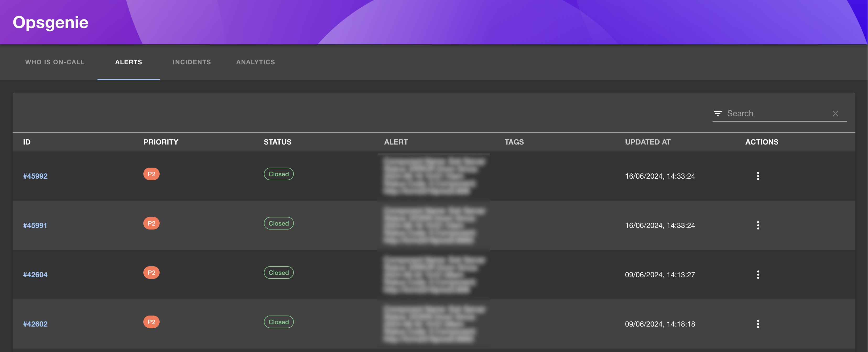This screenshot has height=352, width=868.
Task: Open alert link #45991
Action: click(35, 225)
